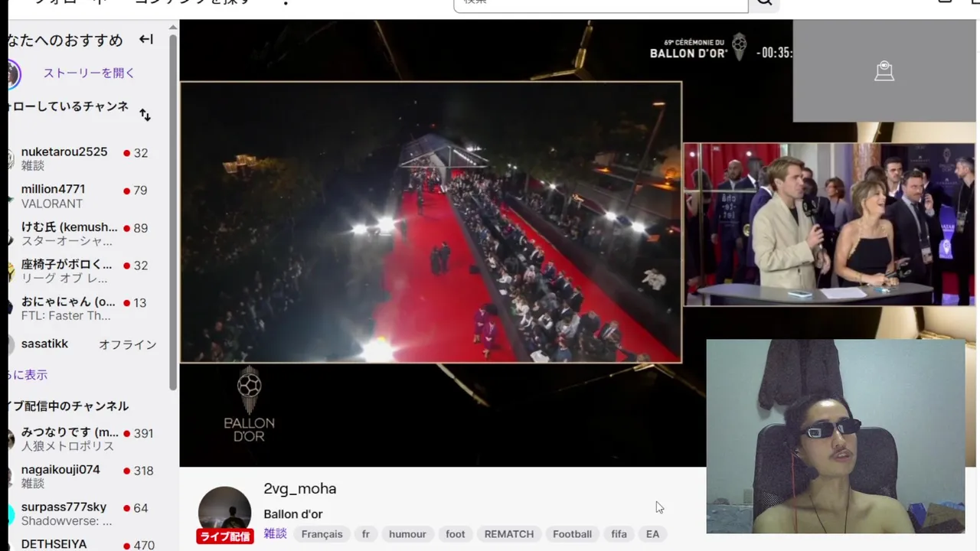Viewport: 980px width, 551px height.
Task: Click the オフライン status text
Action: tap(128, 345)
